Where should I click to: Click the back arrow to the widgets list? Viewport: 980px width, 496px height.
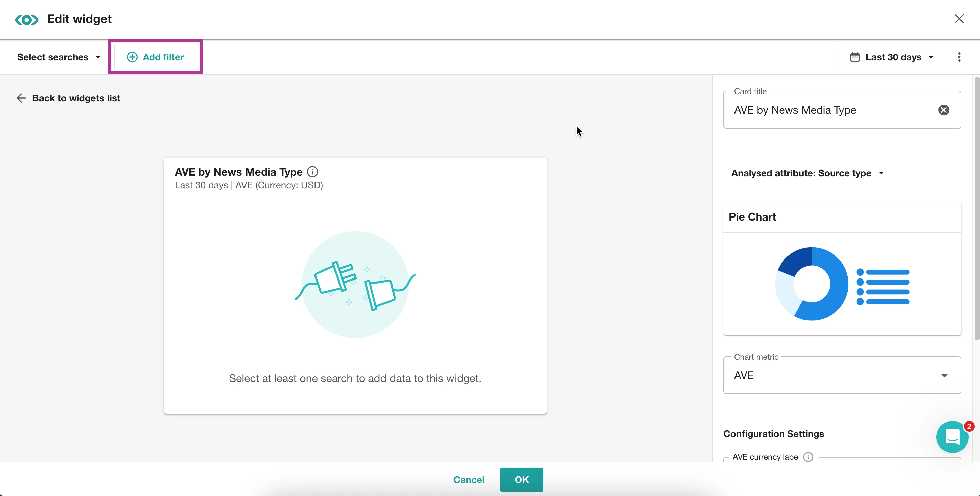(x=21, y=98)
